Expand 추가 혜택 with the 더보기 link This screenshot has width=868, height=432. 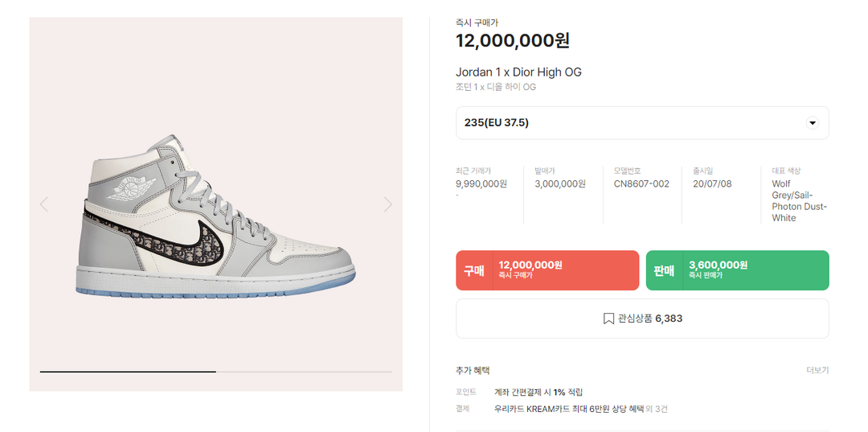tap(817, 370)
